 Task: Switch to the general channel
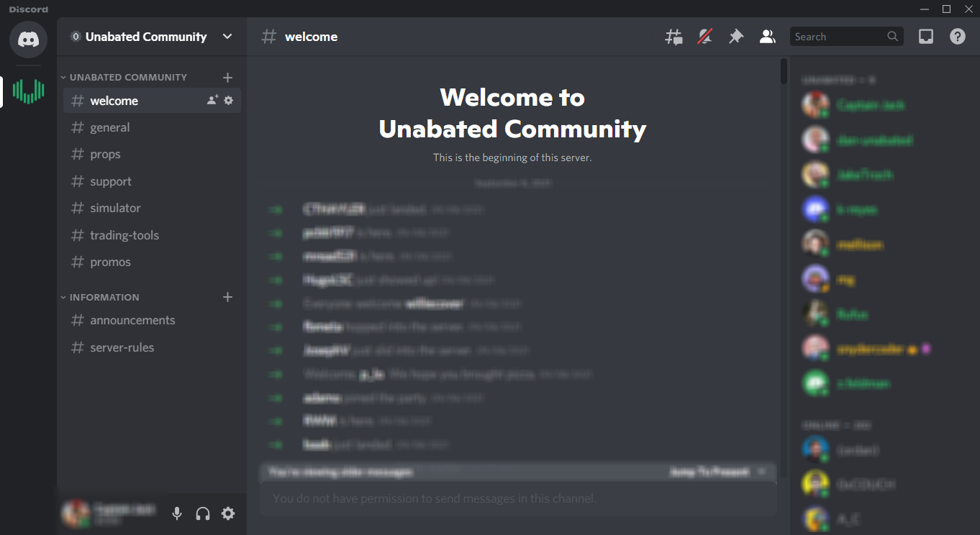point(110,127)
